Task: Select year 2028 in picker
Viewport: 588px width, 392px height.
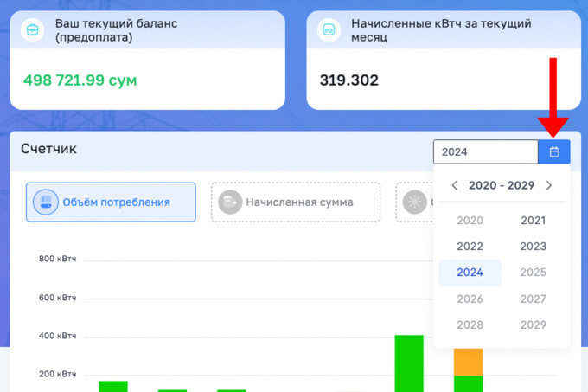Action: pyautogui.click(x=470, y=325)
